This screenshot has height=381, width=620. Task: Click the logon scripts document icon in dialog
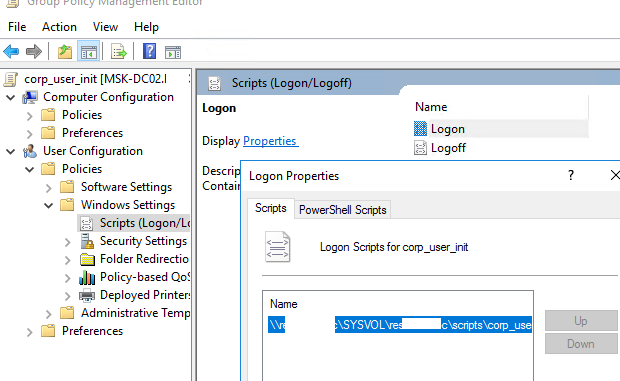coord(277,247)
